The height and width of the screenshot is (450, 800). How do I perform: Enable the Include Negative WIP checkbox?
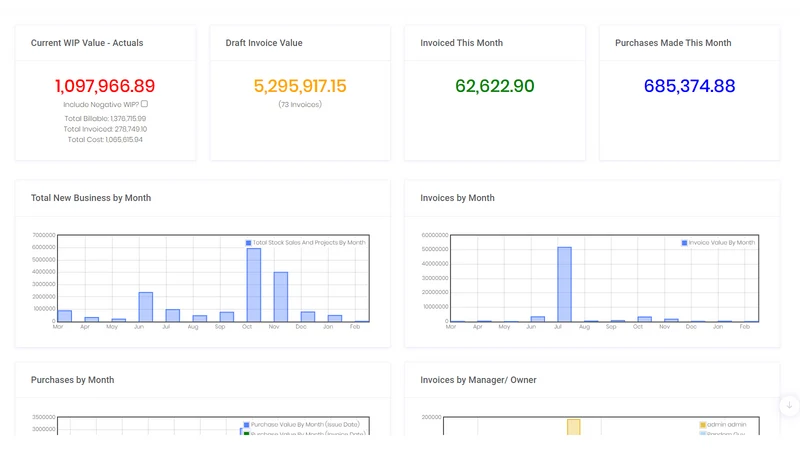144,104
